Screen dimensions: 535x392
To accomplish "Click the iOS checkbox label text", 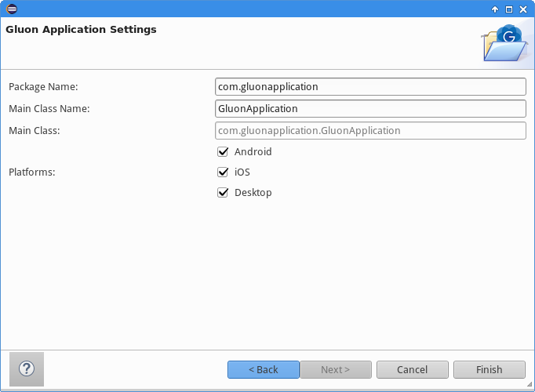I will tap(242, 172).
